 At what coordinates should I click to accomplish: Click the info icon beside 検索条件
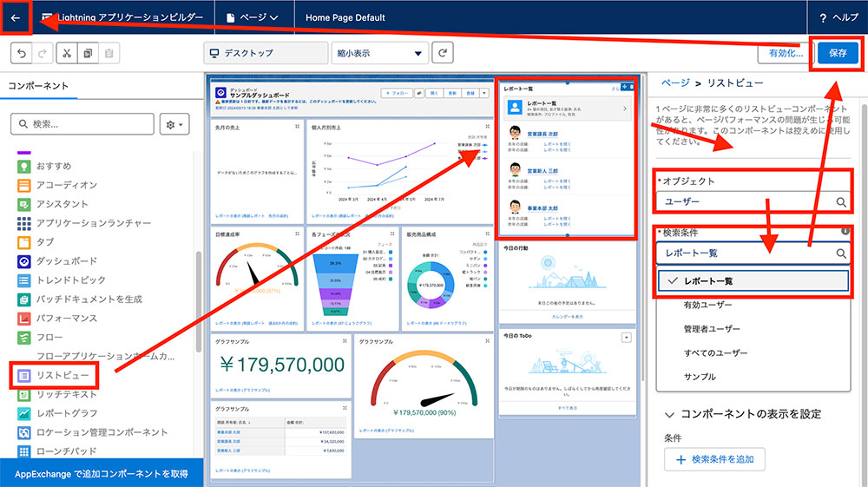tap(845, 231)
